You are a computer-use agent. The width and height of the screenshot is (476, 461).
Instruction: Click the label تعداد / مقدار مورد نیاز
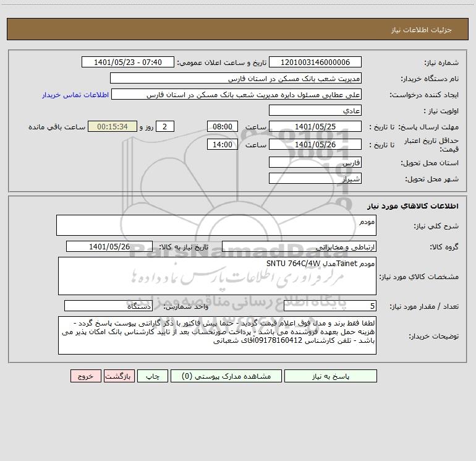(x=424, y=306)
